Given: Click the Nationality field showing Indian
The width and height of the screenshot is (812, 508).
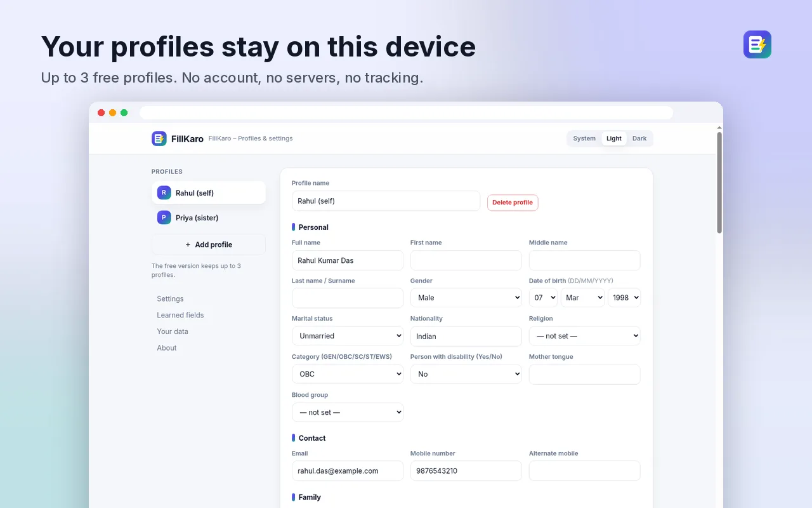Looking at the screenshot, I should click(466, 337).
